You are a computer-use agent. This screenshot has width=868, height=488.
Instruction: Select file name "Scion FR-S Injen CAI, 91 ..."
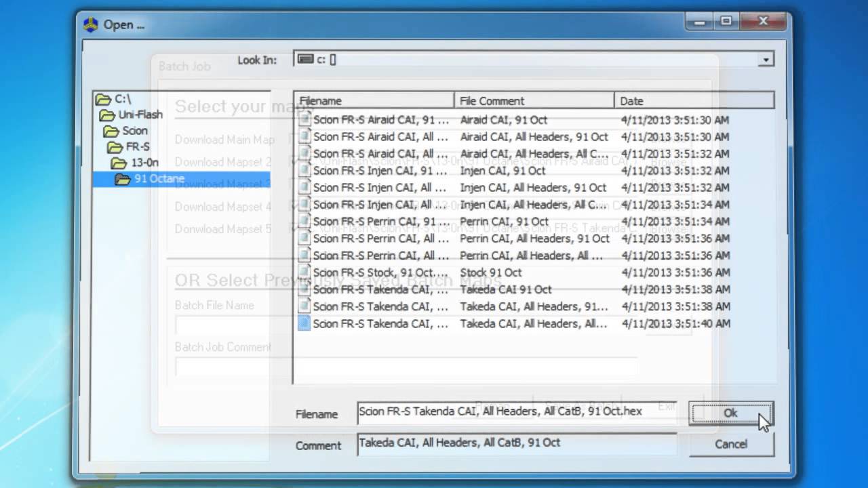click(380, 171)
